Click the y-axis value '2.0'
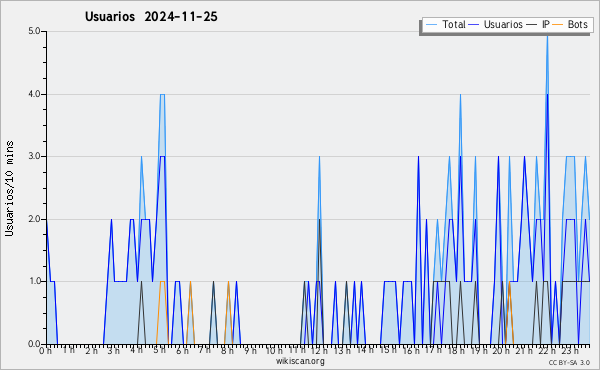600x370 pixels. coord(34,219)
